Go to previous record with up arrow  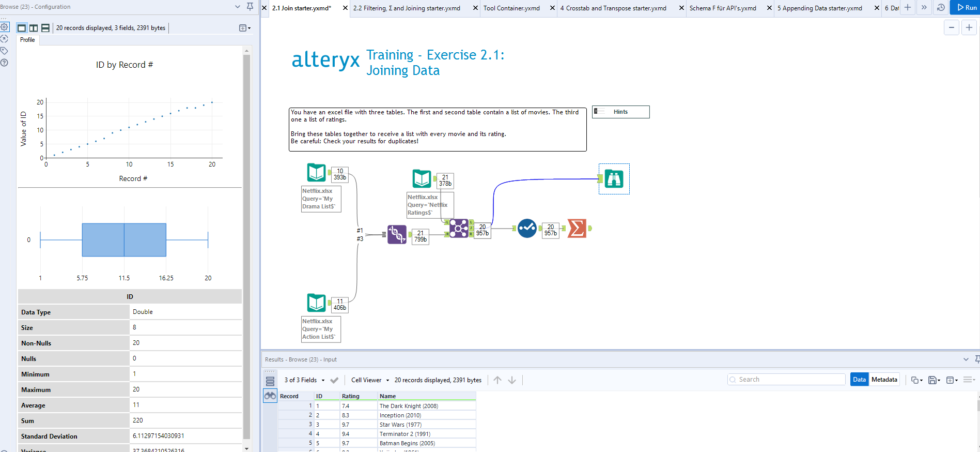[497, 380]
